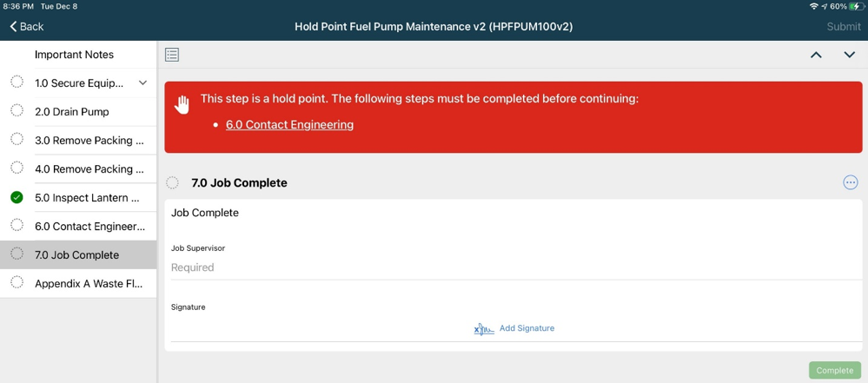Viewport: 868px width, 383px height.
Task: Open Appendix A Waste Fl... section
Action: click(78, 283)
